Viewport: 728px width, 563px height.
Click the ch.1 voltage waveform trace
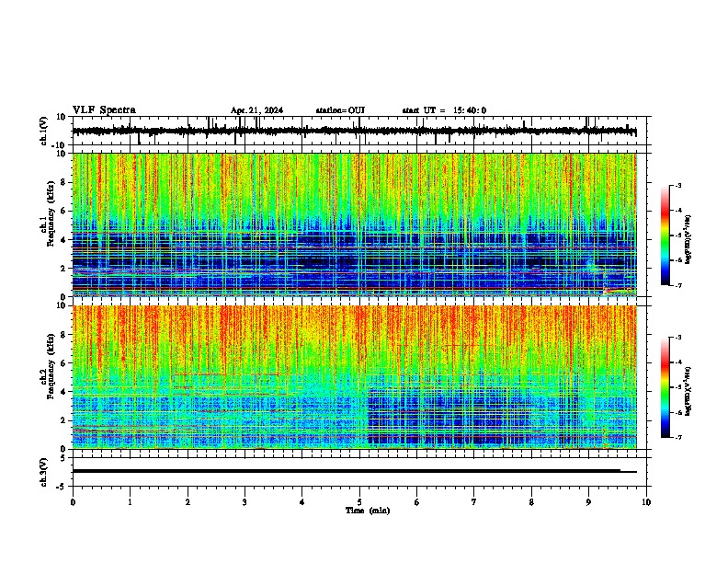coord(354,131)
